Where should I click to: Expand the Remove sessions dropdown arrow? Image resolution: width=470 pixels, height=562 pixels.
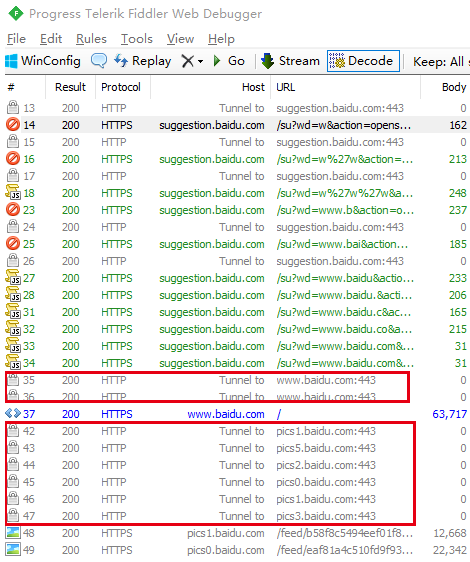200,61
